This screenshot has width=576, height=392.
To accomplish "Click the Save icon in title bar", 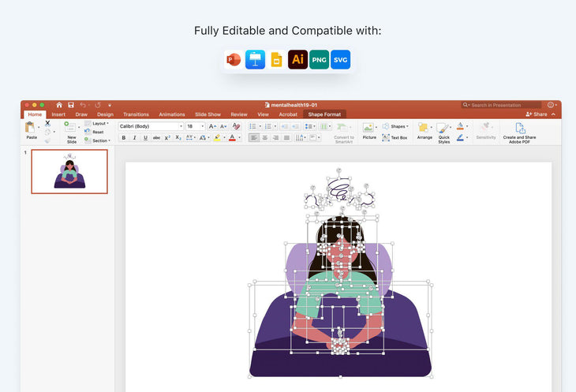I will click(x=70, y=105).
